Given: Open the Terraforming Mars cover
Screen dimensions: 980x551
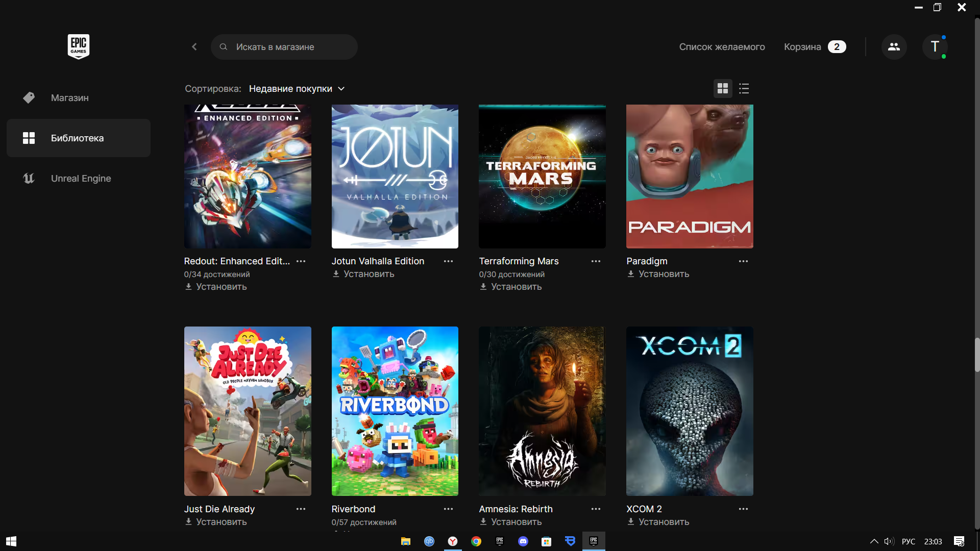Looking at the screenshot, I should point(542,177).
